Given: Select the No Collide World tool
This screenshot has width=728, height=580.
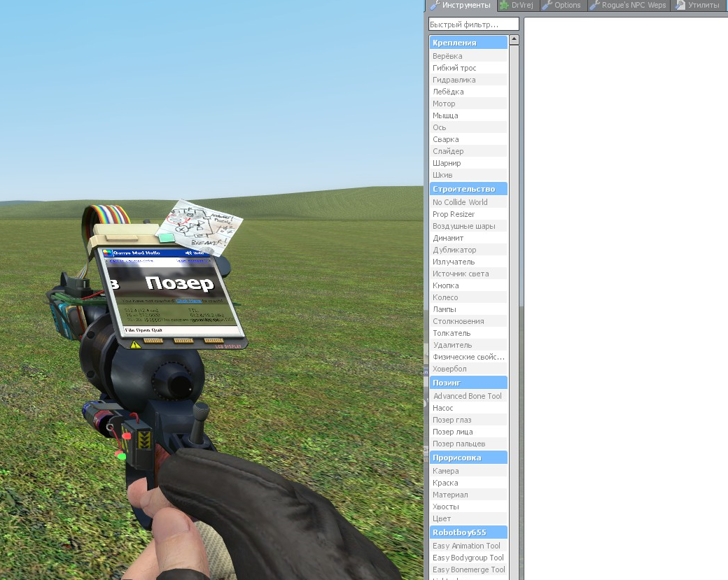Looking at the screenshot, I should tap(468, 202).
